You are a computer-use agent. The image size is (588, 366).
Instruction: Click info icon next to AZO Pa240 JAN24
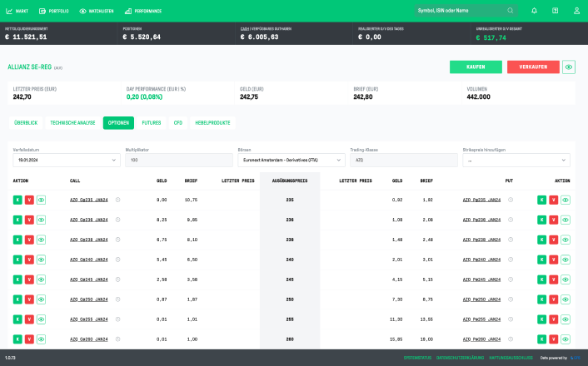(x=511, y=260)
